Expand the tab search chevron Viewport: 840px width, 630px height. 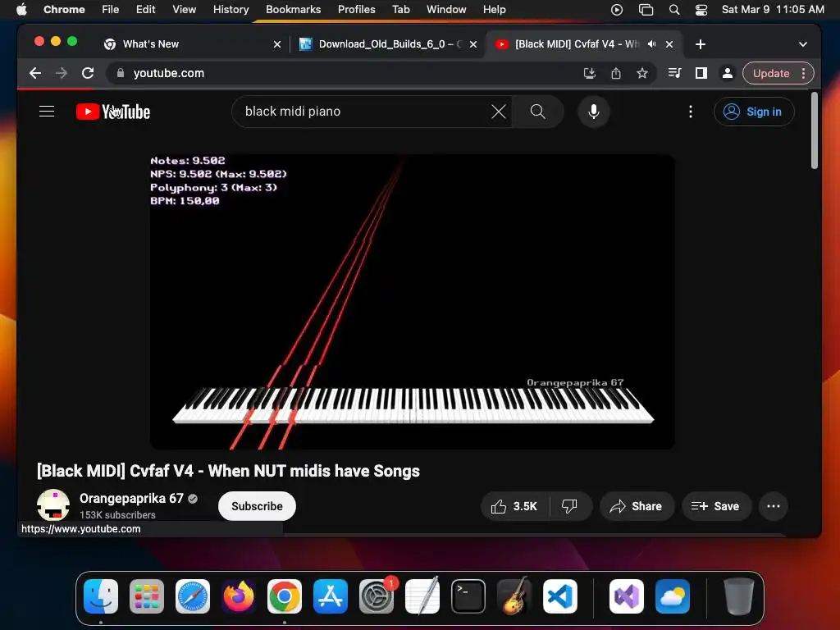point(802,44)
